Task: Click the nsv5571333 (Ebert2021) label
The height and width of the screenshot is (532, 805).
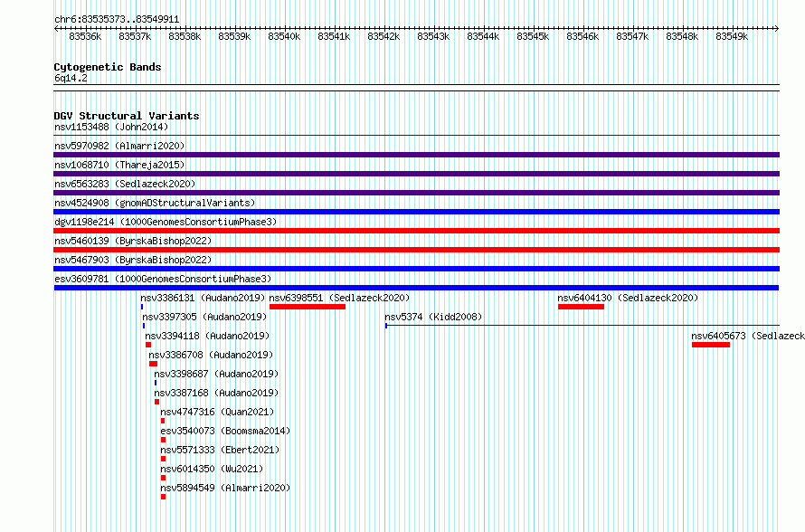Action: pyautogui.click(x=220, y=450)
